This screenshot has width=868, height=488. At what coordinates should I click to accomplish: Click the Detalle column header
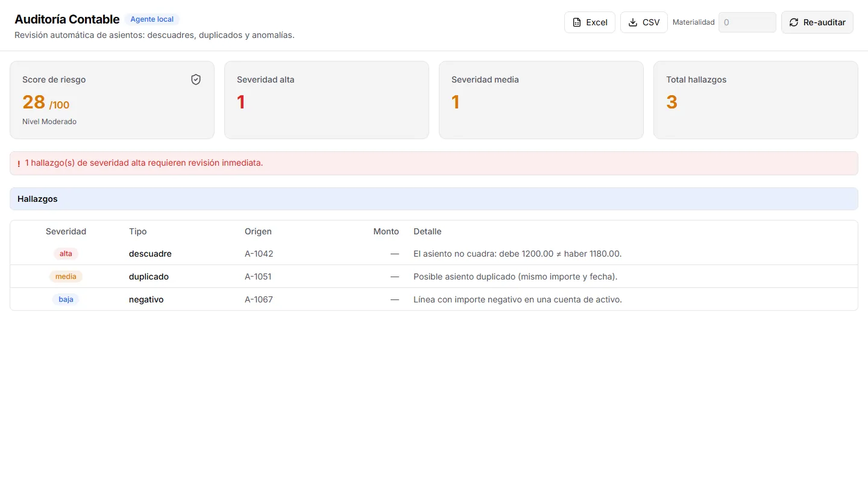427,231
